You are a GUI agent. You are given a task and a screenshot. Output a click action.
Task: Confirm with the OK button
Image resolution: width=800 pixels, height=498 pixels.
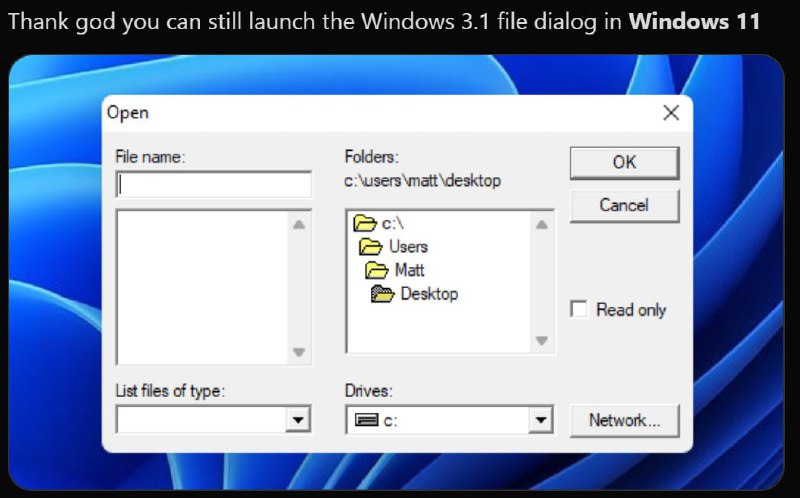624,163
